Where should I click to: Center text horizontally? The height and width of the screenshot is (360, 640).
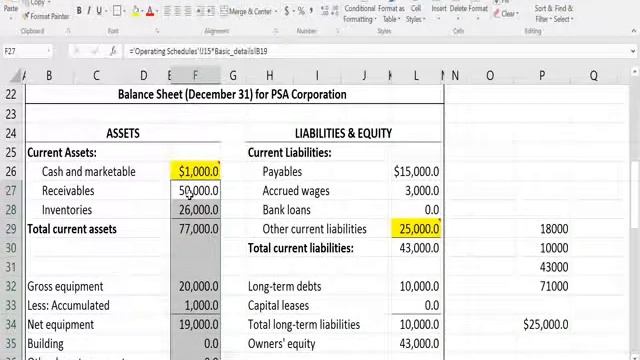pos(178,11)
